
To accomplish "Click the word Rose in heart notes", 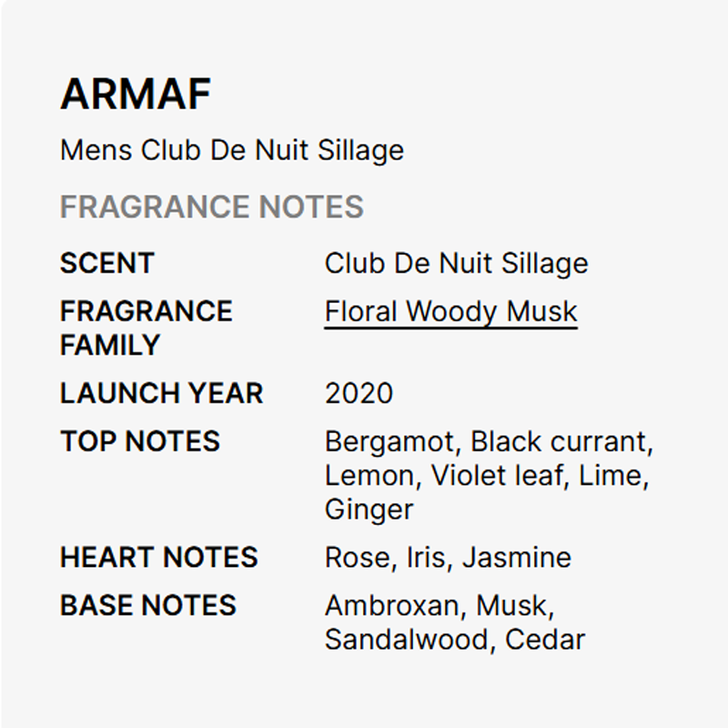I will point(357,557).
